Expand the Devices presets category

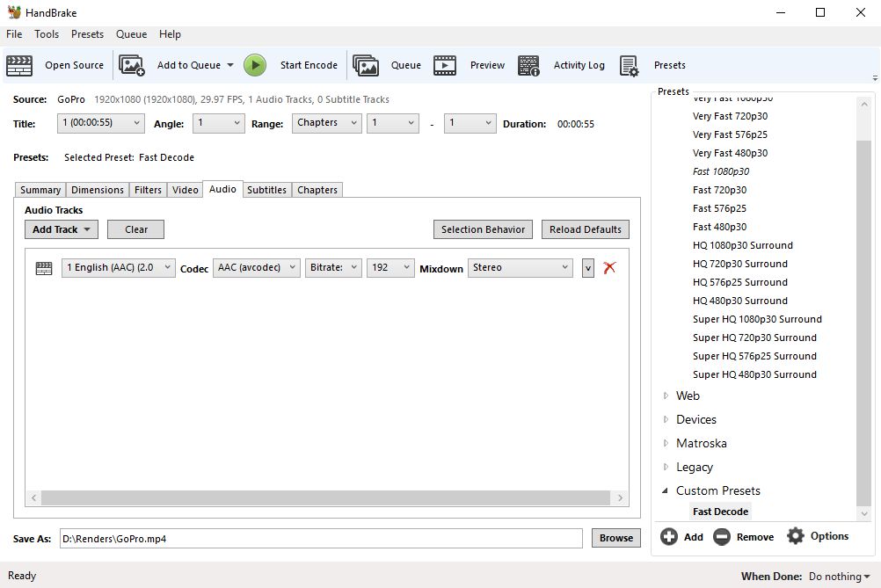click(666, 419)
